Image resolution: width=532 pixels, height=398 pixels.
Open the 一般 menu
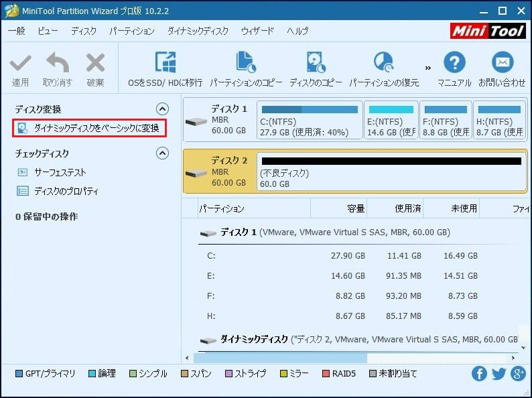pyautogui.click(x=17, y=31)
